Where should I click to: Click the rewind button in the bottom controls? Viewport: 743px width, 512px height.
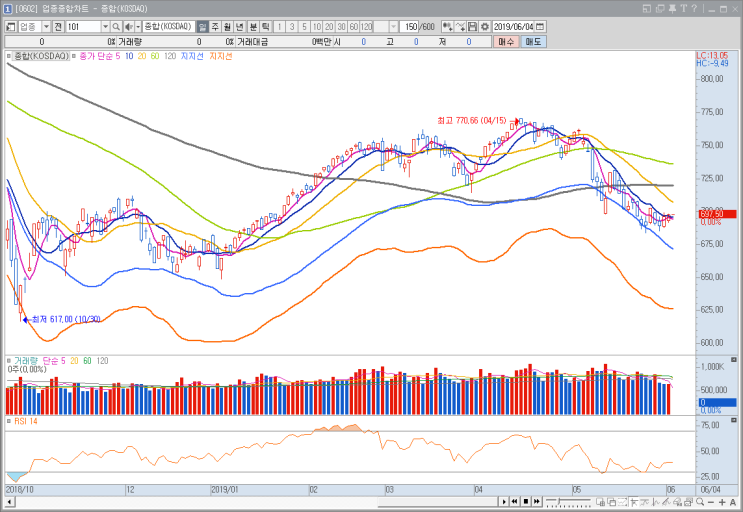(x=515, y=502)
